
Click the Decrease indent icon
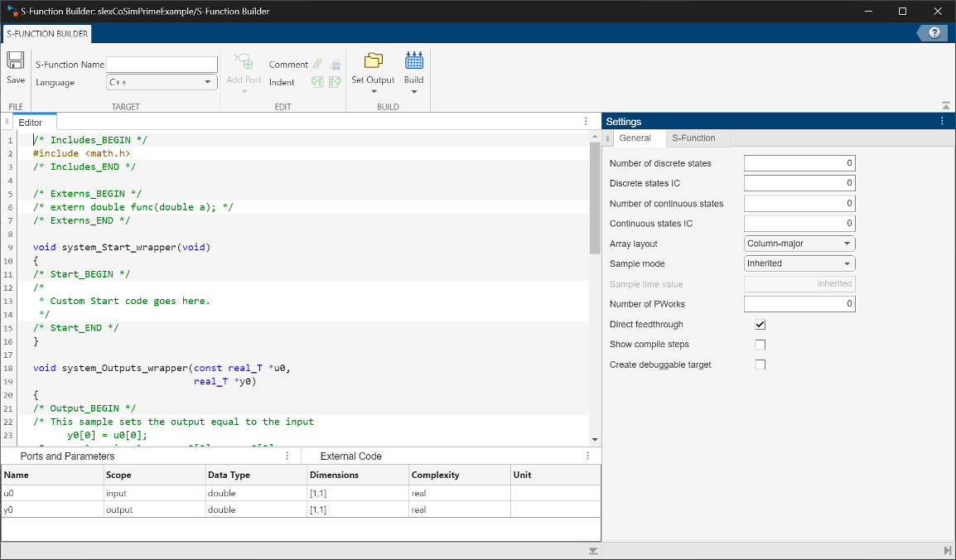coord(334,82)
